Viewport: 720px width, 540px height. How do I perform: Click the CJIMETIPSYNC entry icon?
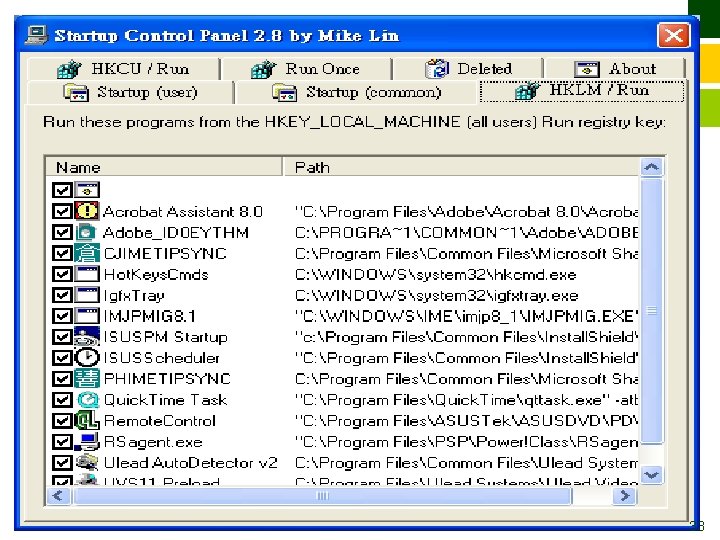[x=87, y=253]
